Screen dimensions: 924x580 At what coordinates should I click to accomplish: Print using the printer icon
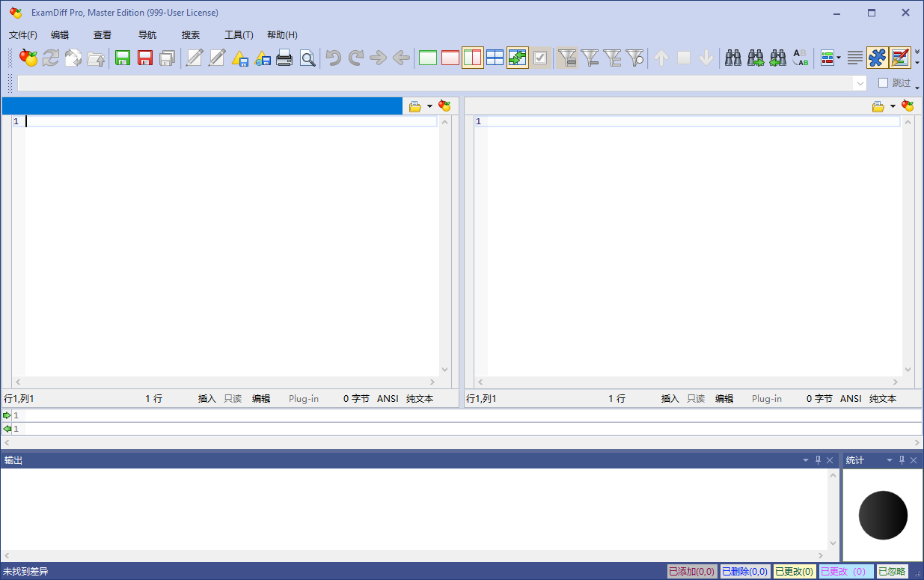[x=285, y=58]
